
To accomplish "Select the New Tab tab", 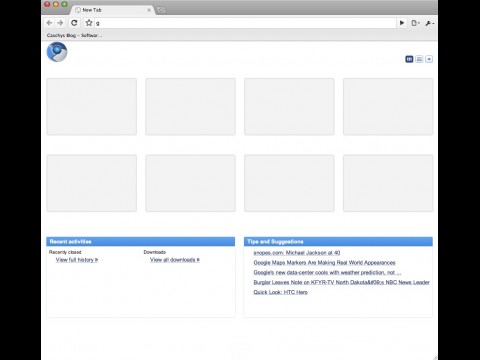I will [112, 10].
